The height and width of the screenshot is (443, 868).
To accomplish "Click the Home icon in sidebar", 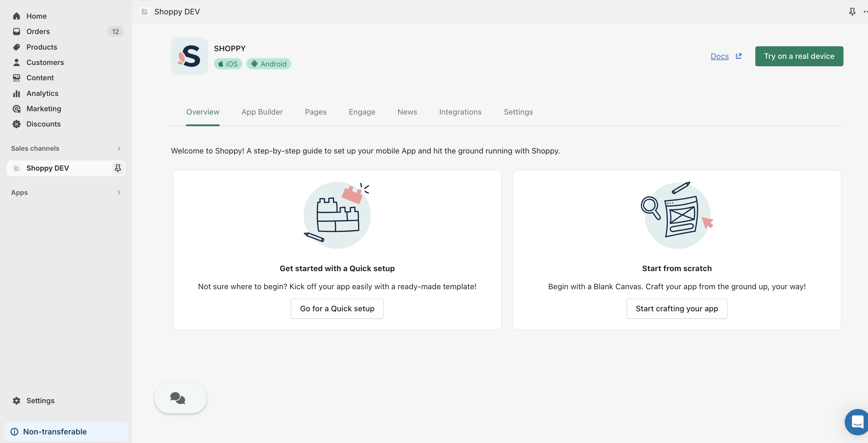I will point(16,16).
